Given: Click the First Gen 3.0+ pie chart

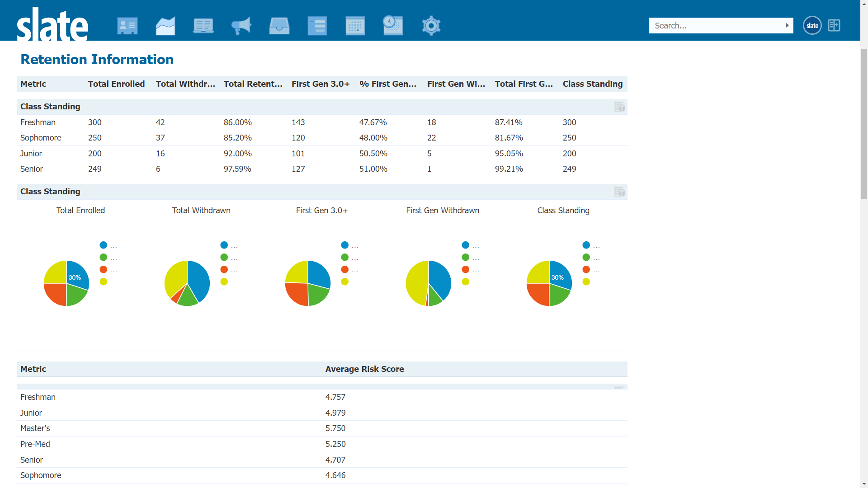Looking at the screenshot, I should point(308,283).
